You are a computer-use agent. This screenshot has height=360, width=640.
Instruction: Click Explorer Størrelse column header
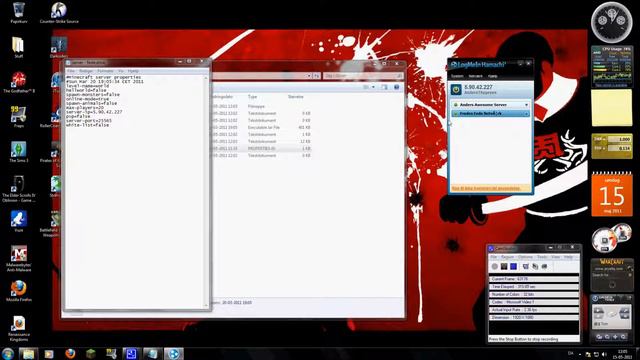[296, 97]
